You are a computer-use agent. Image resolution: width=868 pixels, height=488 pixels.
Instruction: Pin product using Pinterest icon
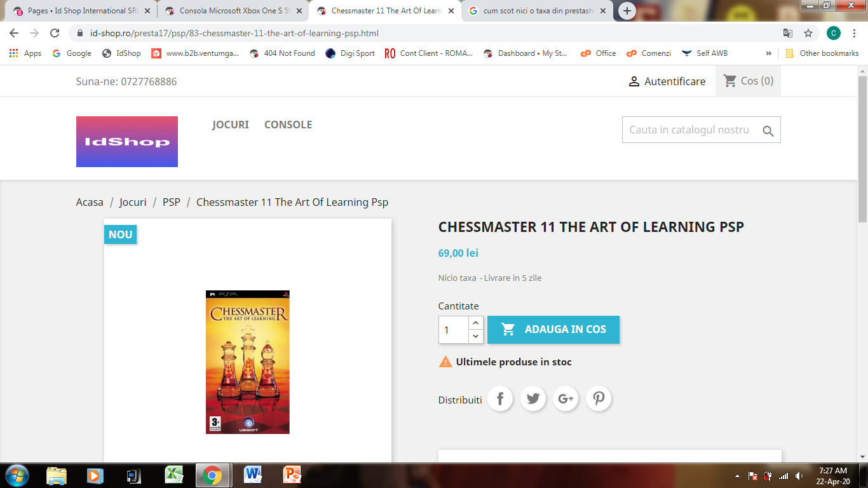click(599, 398)
